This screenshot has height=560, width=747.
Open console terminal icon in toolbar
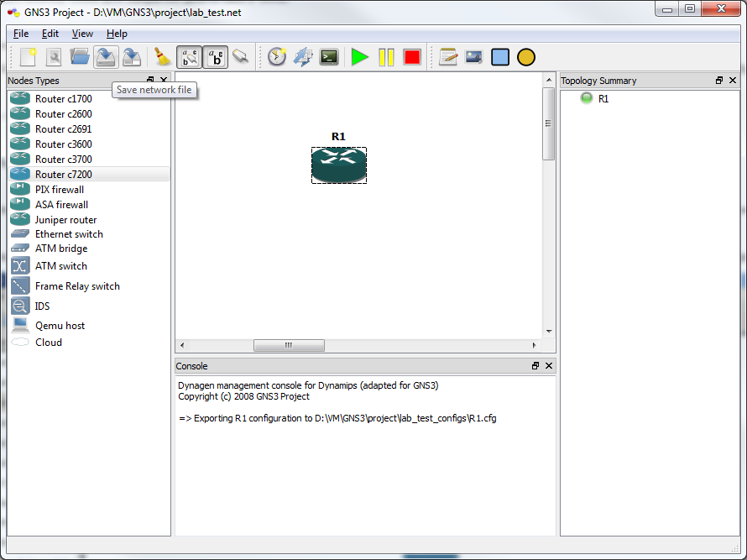[329, 57]
